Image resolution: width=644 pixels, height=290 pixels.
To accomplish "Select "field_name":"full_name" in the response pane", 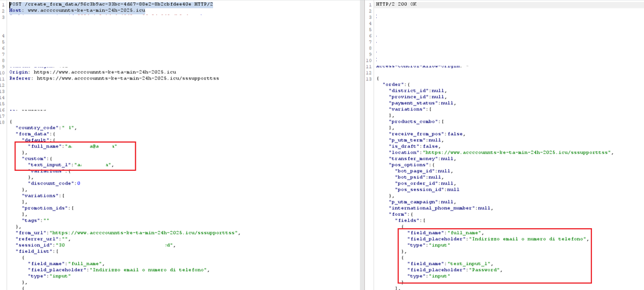I will (445, 233).
